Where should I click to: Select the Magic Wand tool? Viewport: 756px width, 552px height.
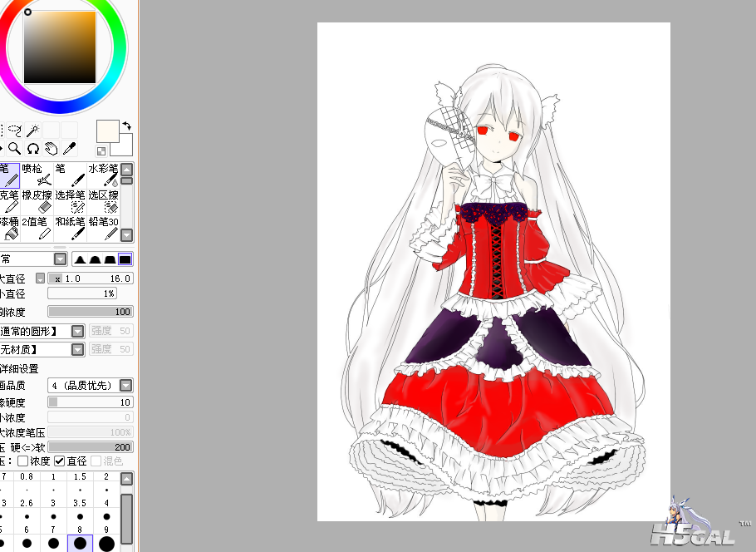click(32, 130)
